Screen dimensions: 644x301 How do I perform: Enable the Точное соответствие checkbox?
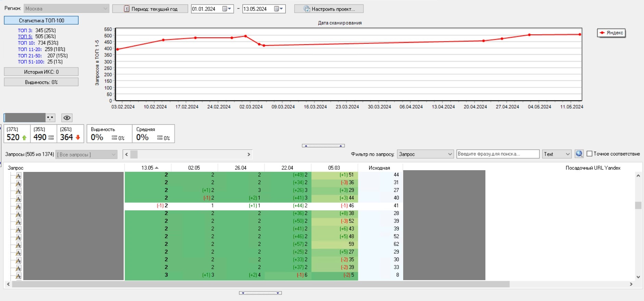590,154
